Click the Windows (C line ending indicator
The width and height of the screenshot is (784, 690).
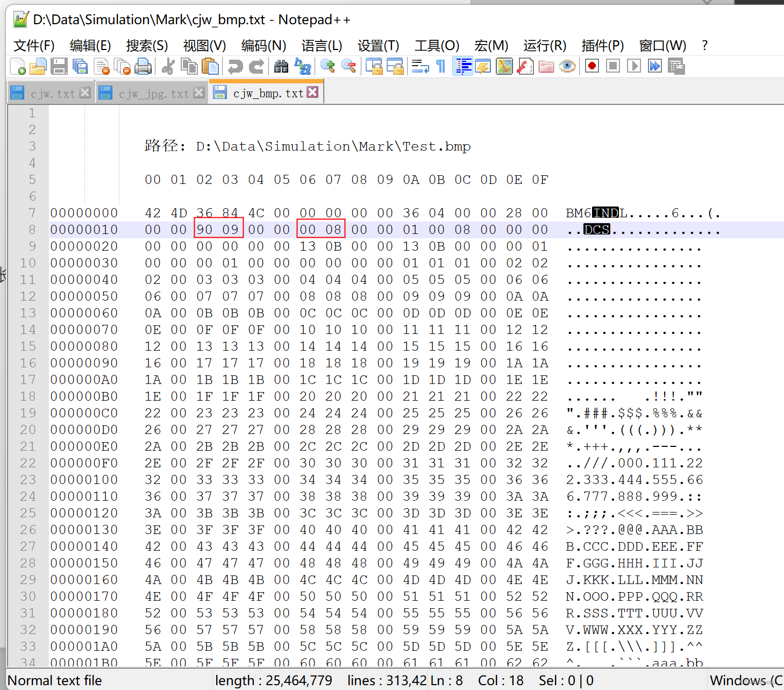747,680
